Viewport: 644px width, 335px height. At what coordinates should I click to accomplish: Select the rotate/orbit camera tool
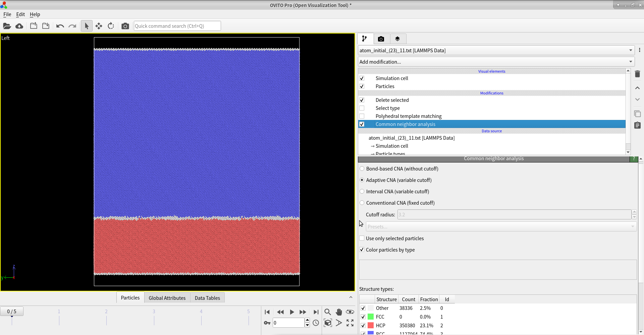(111, 26)
